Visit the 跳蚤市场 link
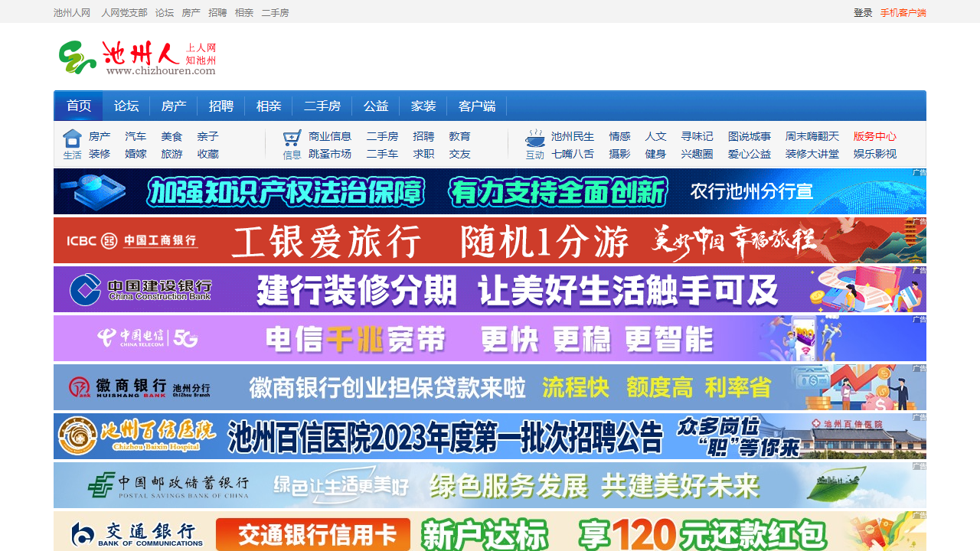The height and width of the screenshot is (551, 980). (330, 154)
